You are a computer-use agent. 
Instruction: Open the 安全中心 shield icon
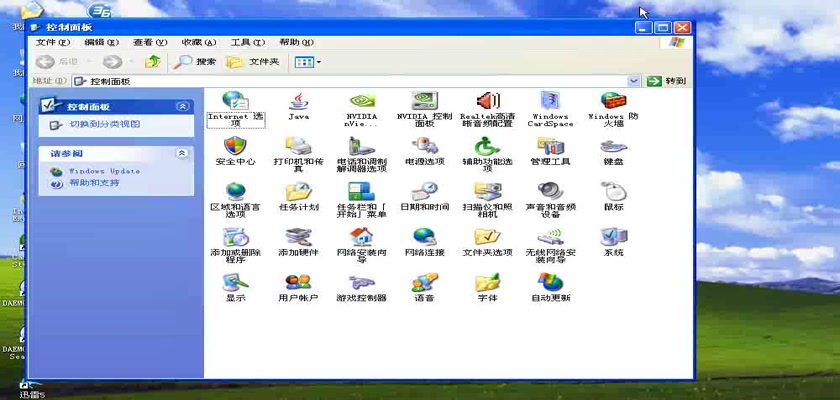coord(236,146)
